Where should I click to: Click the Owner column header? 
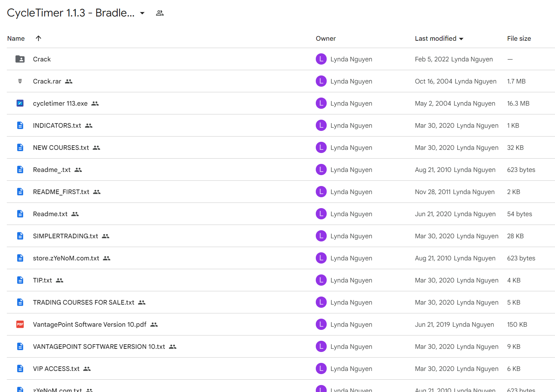pos(326,39)
